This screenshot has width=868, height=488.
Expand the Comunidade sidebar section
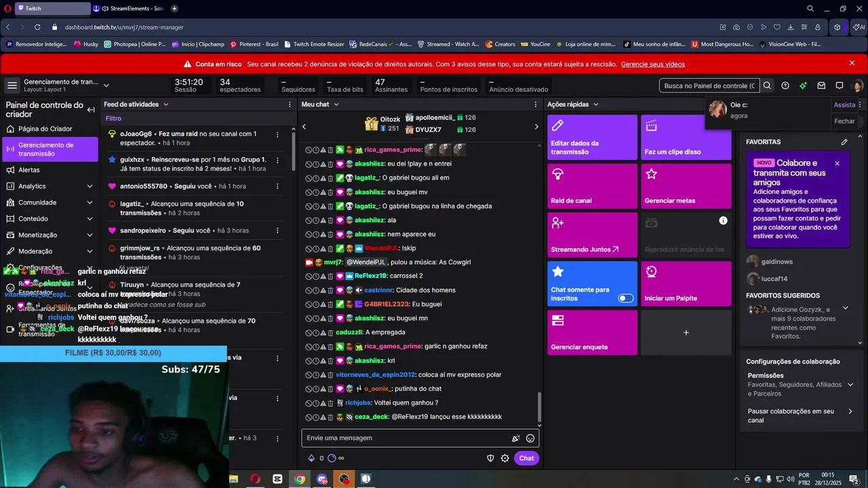pyautogui.click(x=90, y=203)
